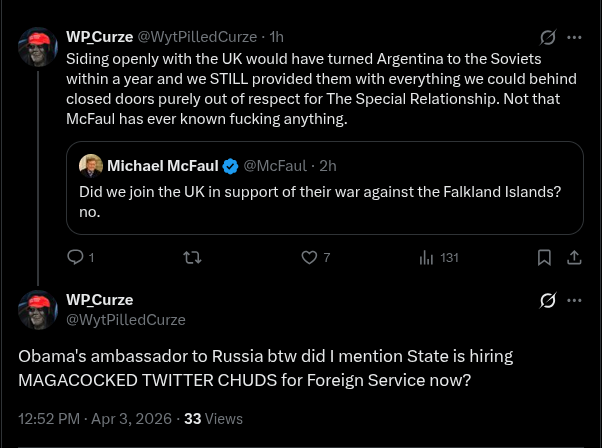This screenshot has width=602, height=448.
Task: Click the @McFaul handle link
Action: click(275, 166)
